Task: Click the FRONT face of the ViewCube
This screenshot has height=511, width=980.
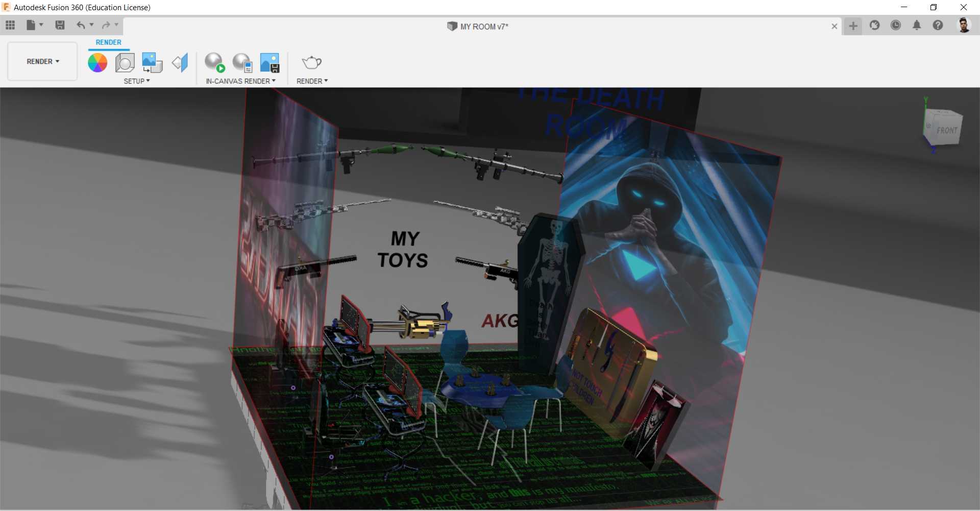Action: (947, 130)
